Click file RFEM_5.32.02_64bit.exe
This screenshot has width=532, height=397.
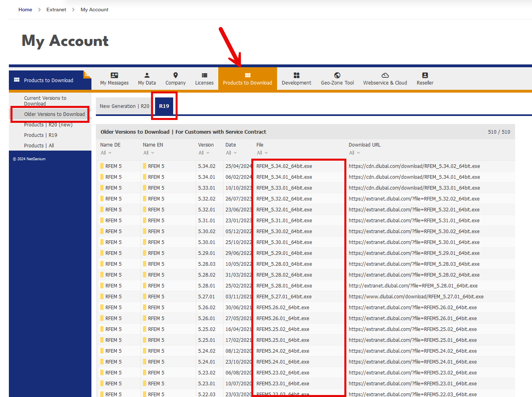point(284,199)
